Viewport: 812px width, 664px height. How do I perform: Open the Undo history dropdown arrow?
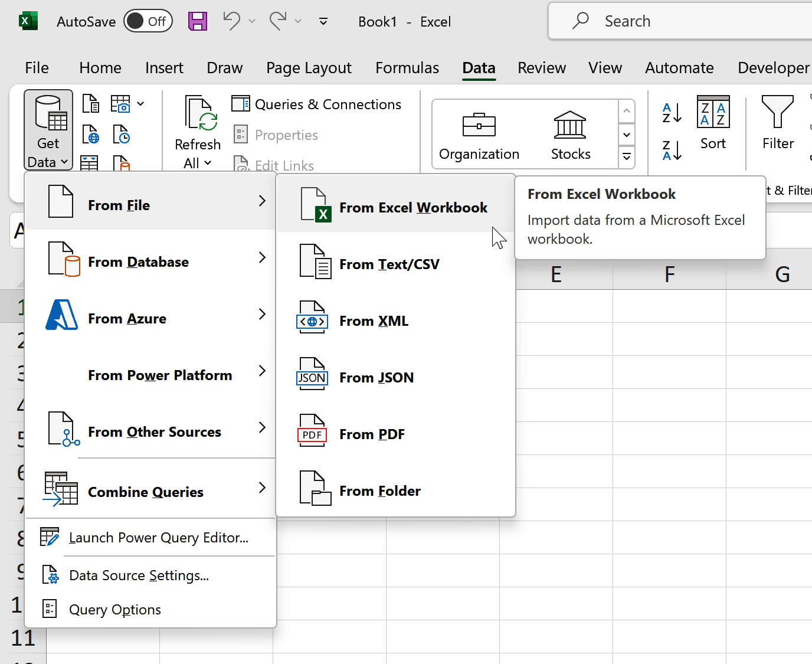click(x=252, y=21)
